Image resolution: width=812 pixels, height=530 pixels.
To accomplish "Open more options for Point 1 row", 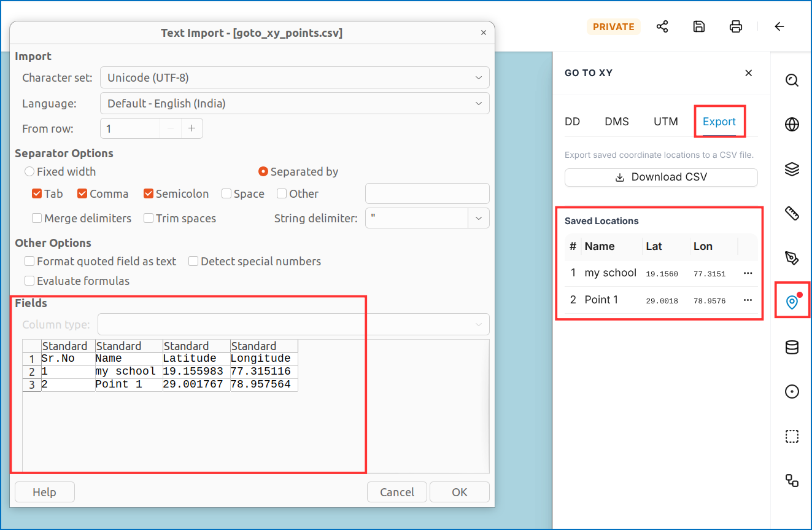I will click(x=748, y=300).
